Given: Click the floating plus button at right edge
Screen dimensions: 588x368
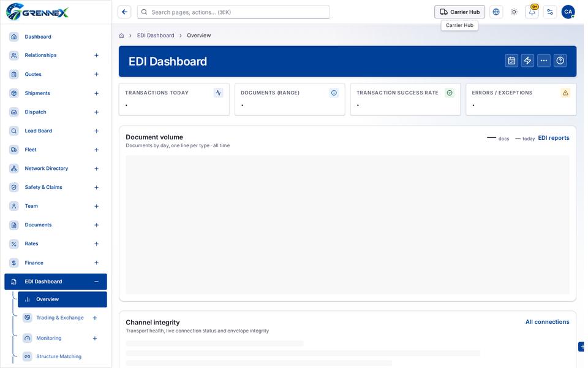Looking at the screenshot, I should pyautogui.click(x=581, y=347).
